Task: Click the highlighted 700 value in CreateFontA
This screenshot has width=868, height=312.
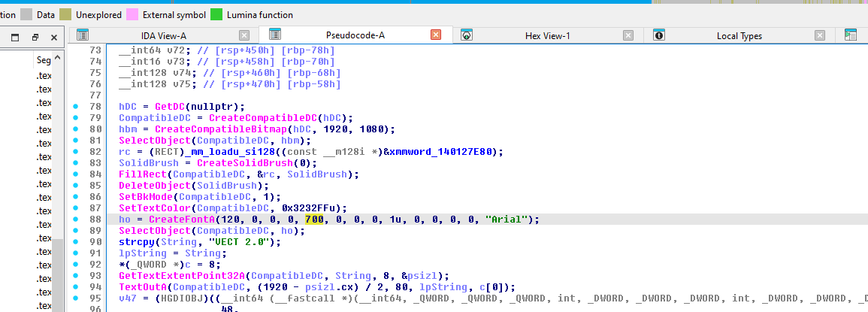Action: [x=313, y=220]
